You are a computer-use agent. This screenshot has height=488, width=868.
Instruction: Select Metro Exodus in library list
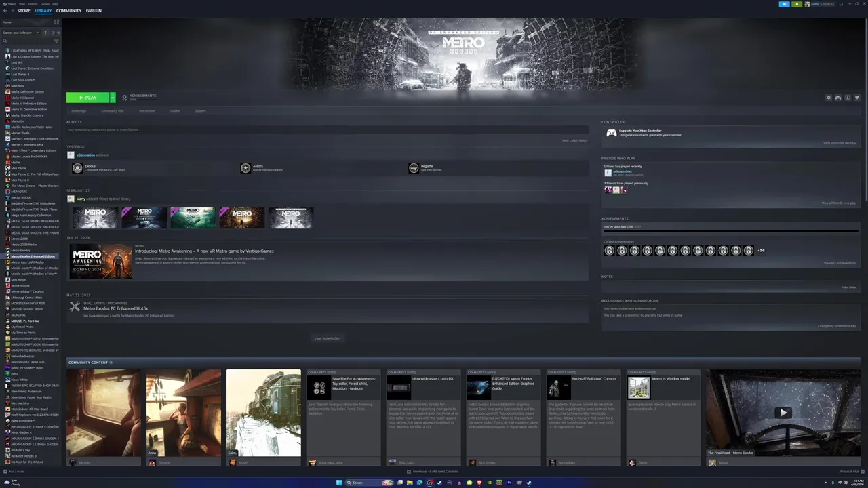click(x=20, y=250)
